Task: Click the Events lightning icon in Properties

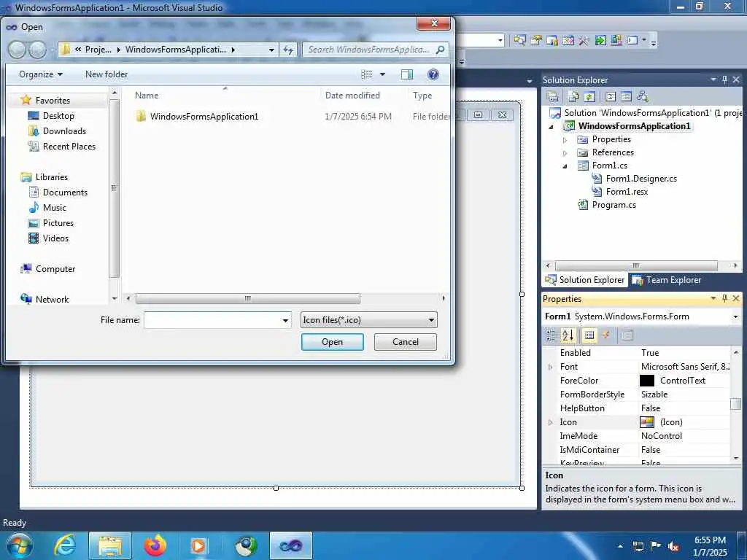Action: [606, 335]
